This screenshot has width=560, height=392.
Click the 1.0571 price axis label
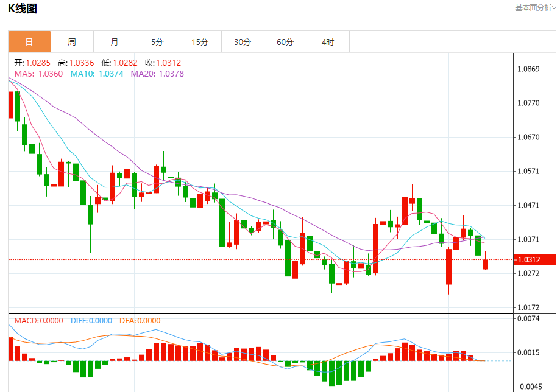[x=528, y=171]
